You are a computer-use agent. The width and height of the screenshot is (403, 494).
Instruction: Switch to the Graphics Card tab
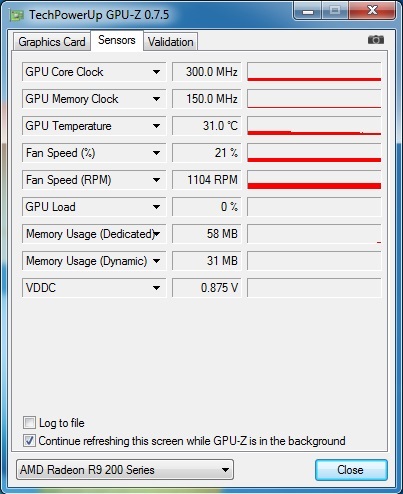click(x=52, y=42)
